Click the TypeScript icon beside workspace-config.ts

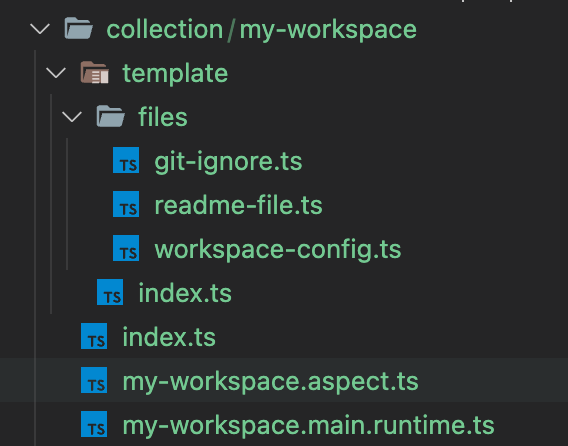click(126, 248)
